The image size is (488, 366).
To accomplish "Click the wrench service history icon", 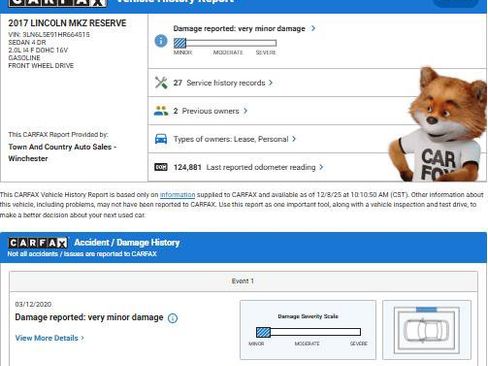I will click(x=161, y=83).
